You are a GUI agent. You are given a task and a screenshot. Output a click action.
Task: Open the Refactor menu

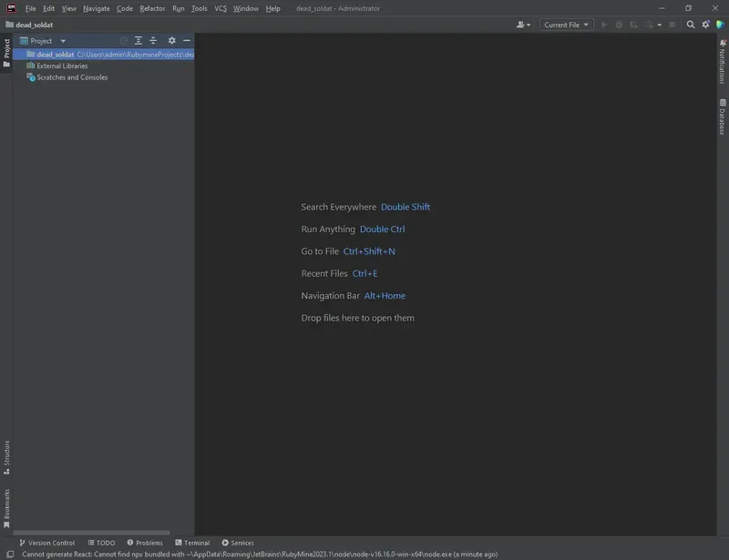[151, 8]
